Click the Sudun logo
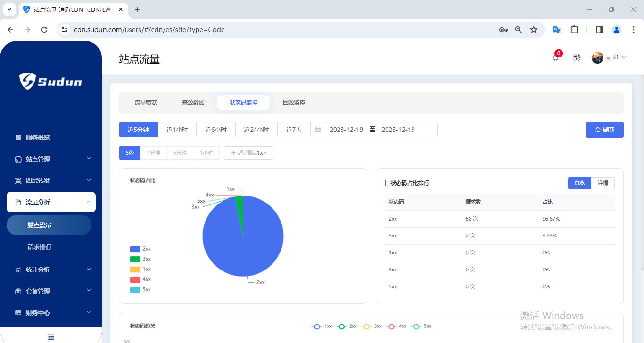 (51, 81)
